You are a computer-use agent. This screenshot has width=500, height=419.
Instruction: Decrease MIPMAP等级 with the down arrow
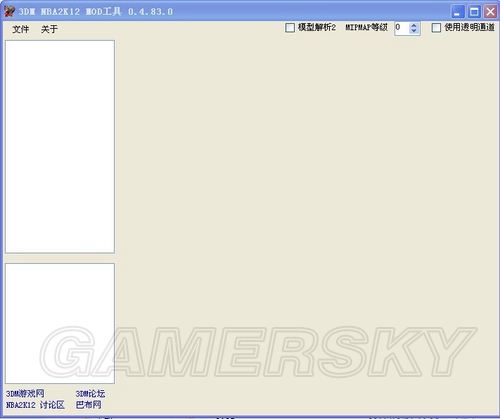(414, 31)
